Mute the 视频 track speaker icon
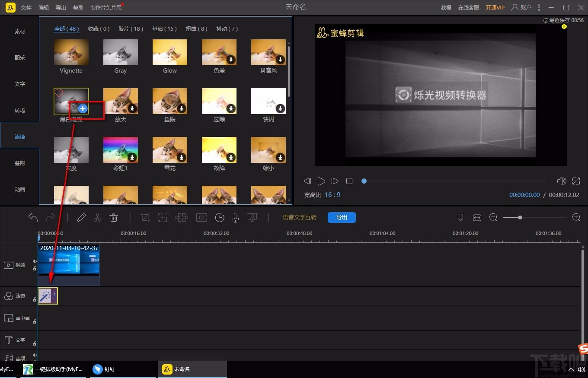The width and height of the screenshot is (588, 378). pyautogui.click(x=35, y=261)
